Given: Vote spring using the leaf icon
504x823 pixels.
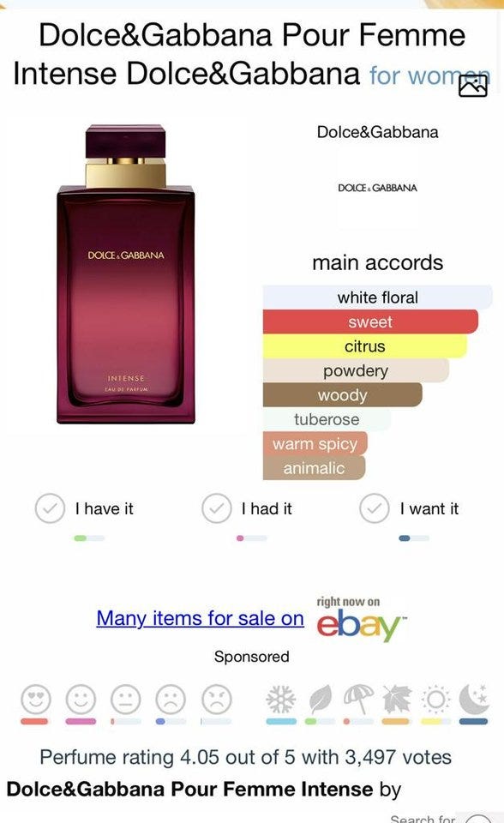Looking at the screenshot, I should tap(320, 700).
